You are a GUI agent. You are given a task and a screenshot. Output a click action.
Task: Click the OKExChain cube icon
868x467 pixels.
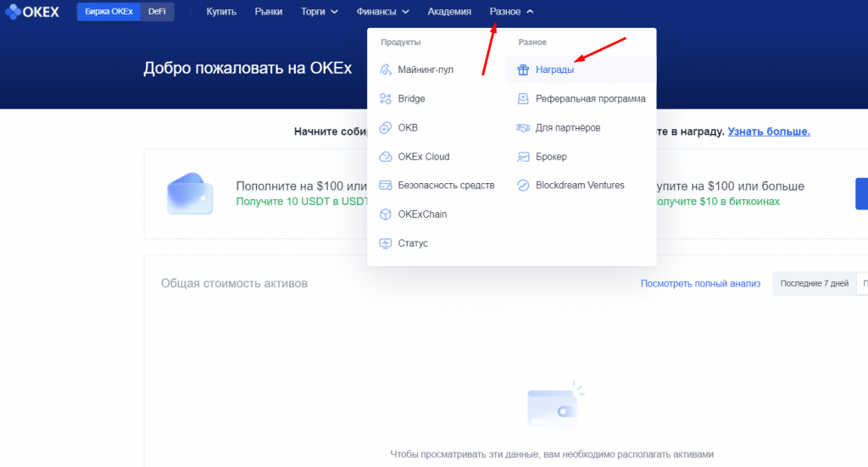pos(386,214)
